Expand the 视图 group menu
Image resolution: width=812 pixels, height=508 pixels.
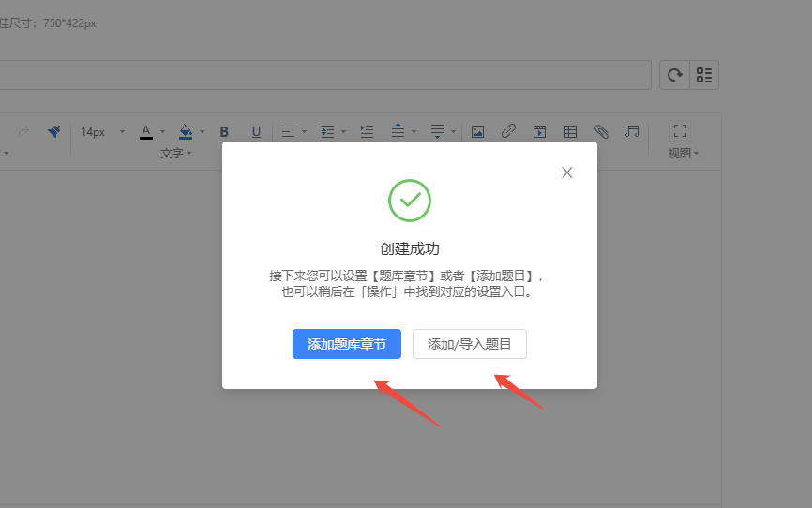683,153
